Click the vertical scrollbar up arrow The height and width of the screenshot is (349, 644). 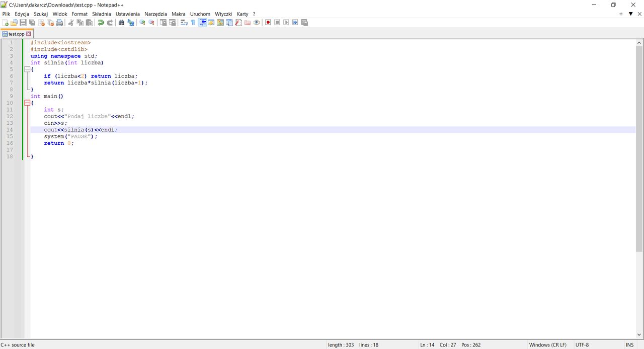pos(639,43)
